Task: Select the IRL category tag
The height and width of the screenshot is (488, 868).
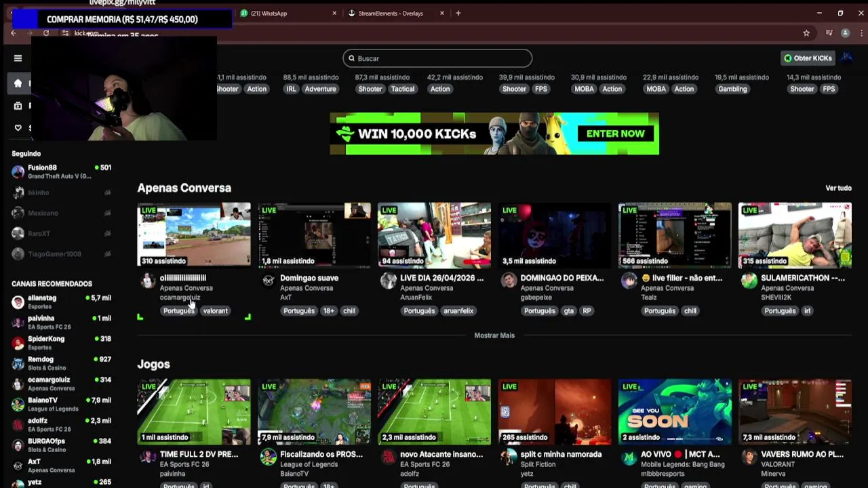Action: pyautogui.click(x=291, y=89)
